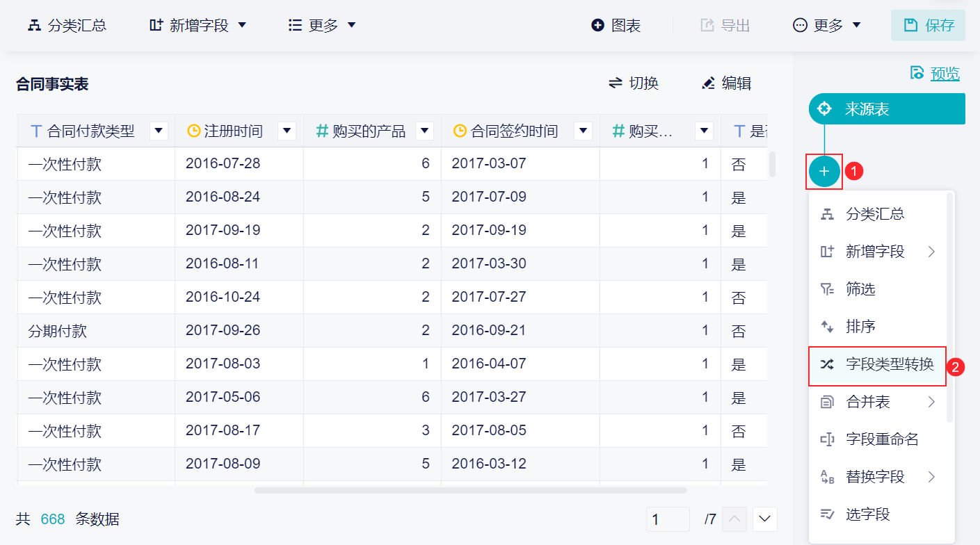Click the 保存 save button
This screenshot has width=980, height=545.
click(929, 26)
